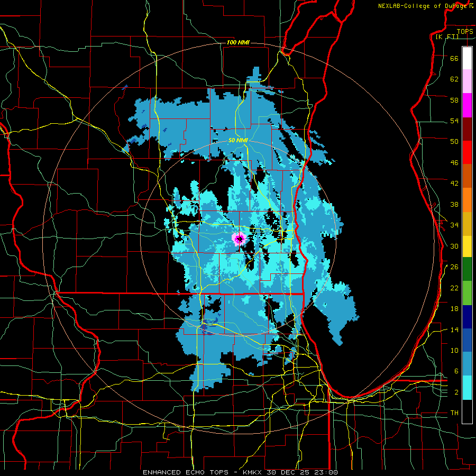Click the legend value '46'
The width and height of the screenshot is (476, 476).
tap(454, 163)
